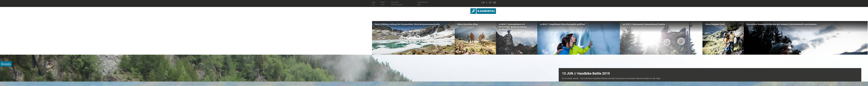Viewport: 868px width, 86px height.
Task: Open the envelope contact icon
Action: tap(490, 2)
